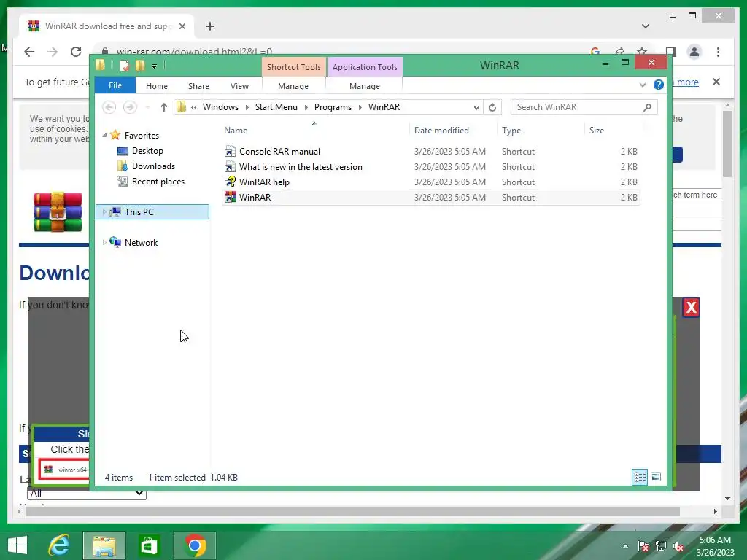Select Console RAR manual shortcut icon

[230, 152]
